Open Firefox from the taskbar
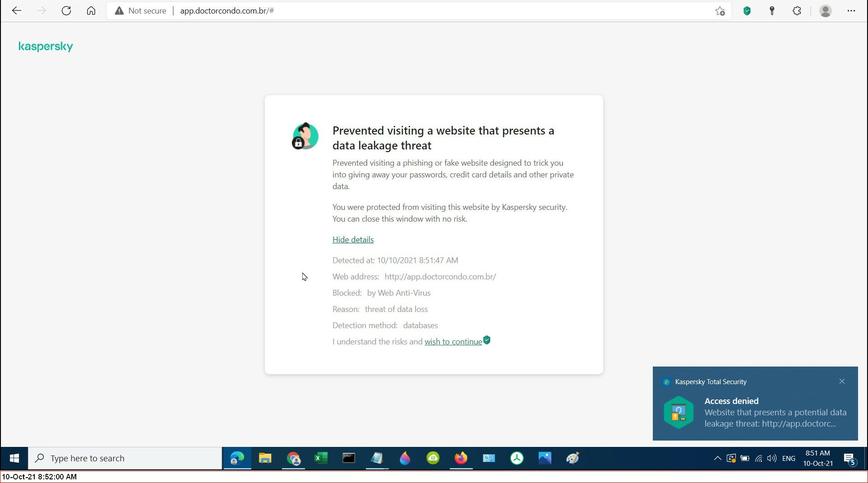Viewport: 868px width, 483px height. [461, 459]
